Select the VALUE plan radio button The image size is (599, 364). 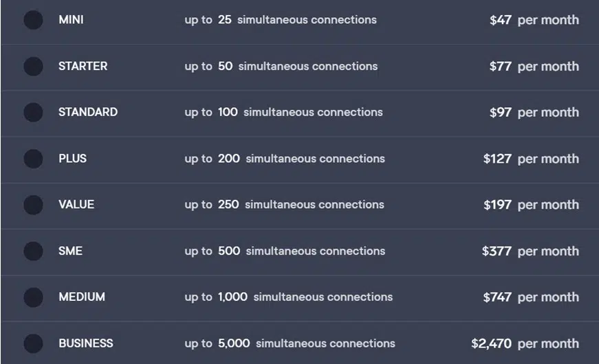click(33, 205)
